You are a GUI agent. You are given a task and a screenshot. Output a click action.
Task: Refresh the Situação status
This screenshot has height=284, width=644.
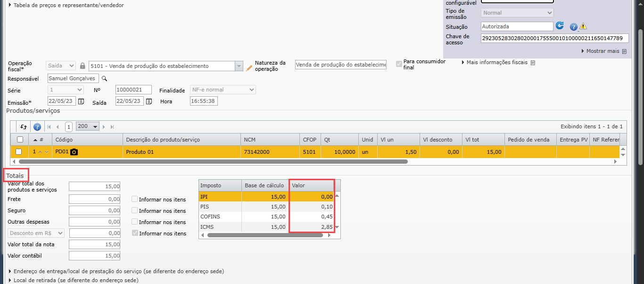[x=560, y=26]
